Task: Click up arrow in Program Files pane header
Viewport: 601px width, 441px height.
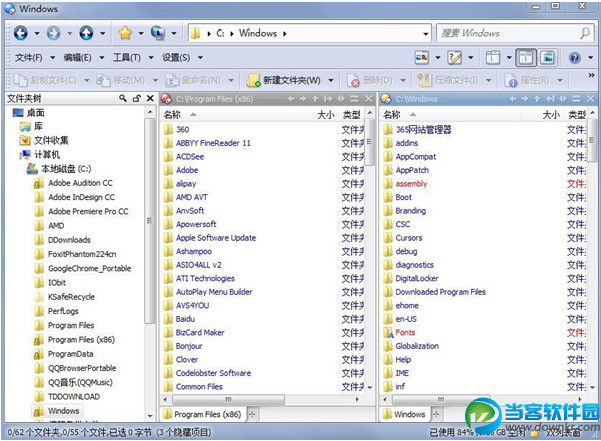Action: click(x=315, y=99)
